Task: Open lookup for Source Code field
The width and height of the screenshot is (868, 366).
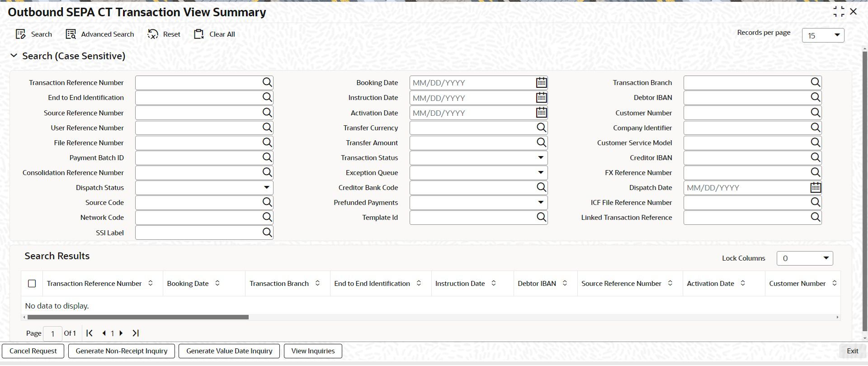Action: click(x=267, y=202)
